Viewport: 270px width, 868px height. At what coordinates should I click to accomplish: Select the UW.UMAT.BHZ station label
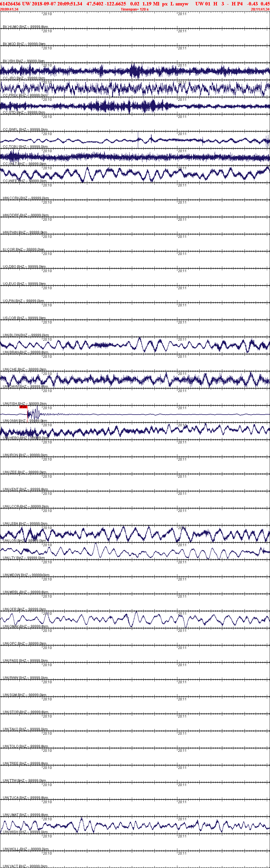pos(25,815)
